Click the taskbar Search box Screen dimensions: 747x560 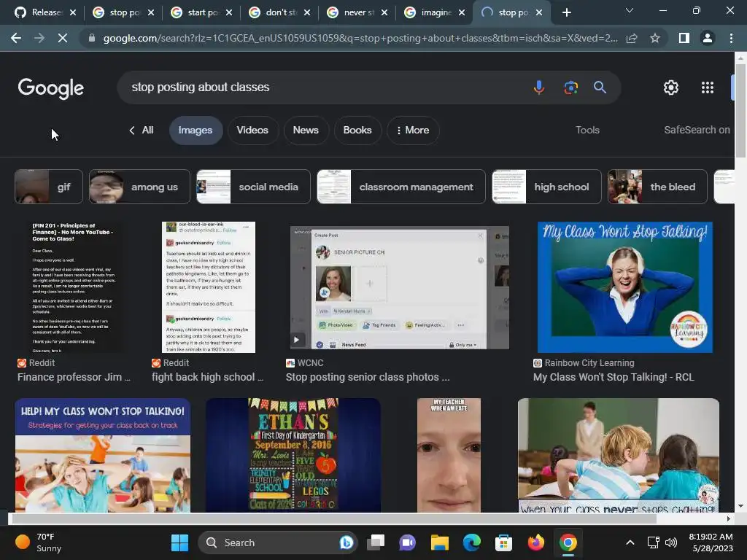pos(277,542)
